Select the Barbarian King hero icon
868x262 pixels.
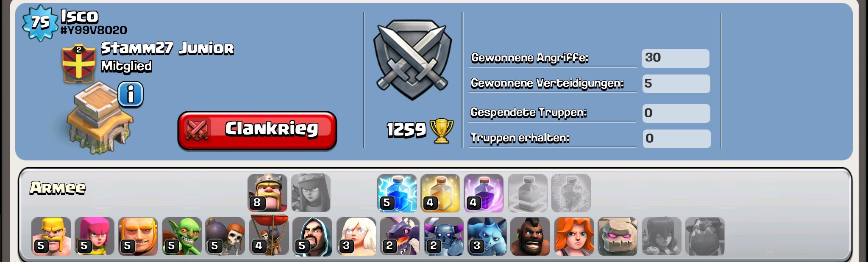(267, 193)
